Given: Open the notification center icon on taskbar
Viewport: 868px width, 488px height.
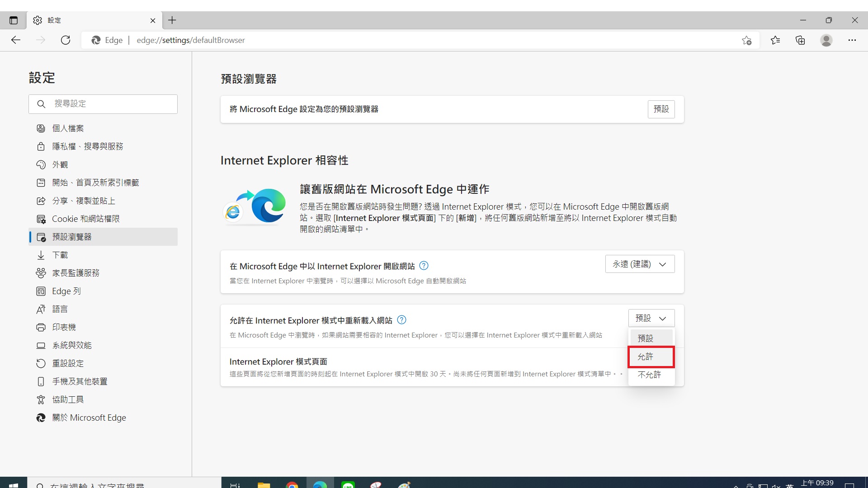Looking at the screenshot, I should [849, 485].
